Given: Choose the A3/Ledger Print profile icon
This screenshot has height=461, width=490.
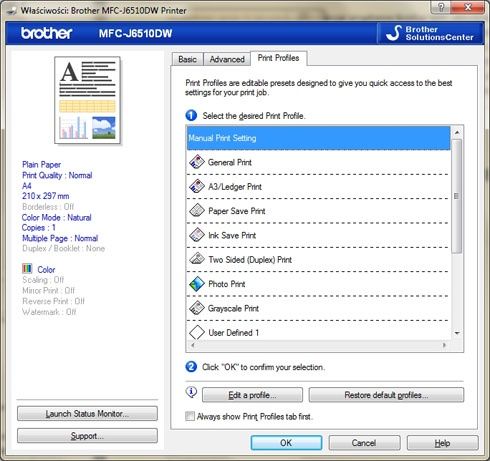Looking at the screenshot, I should tap(197, 186).
